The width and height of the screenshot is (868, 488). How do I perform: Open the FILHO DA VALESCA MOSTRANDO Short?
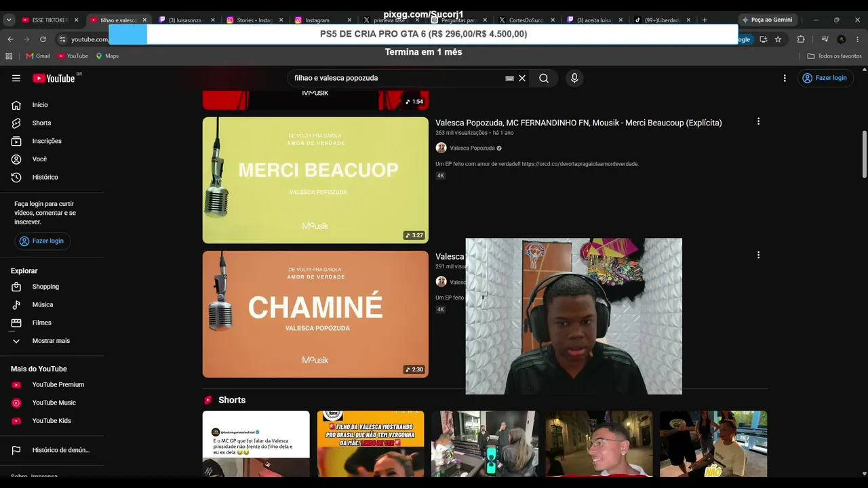370,444
